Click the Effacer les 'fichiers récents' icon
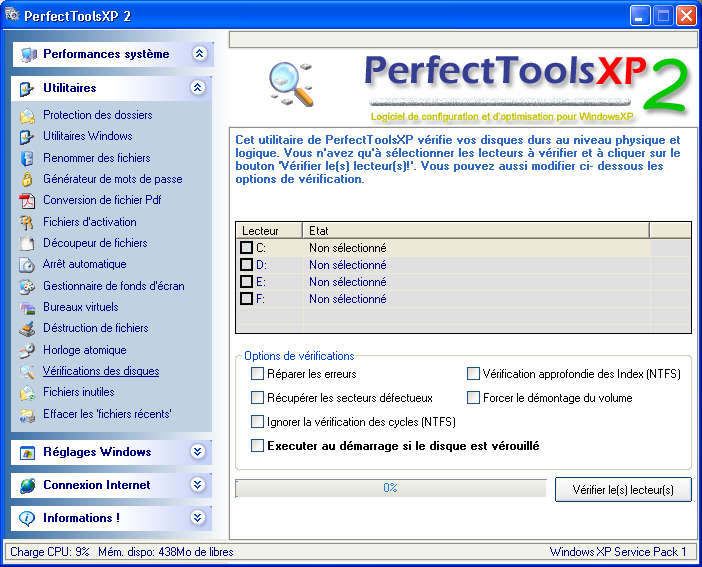Image resolution: width=702 pixels, height=567 pixels. point(27,415)
